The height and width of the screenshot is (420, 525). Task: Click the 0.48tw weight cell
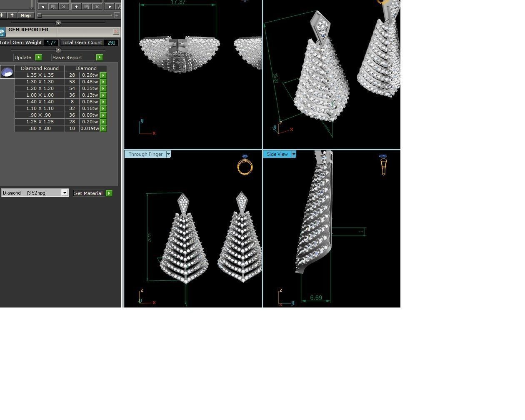click(90, 82)
